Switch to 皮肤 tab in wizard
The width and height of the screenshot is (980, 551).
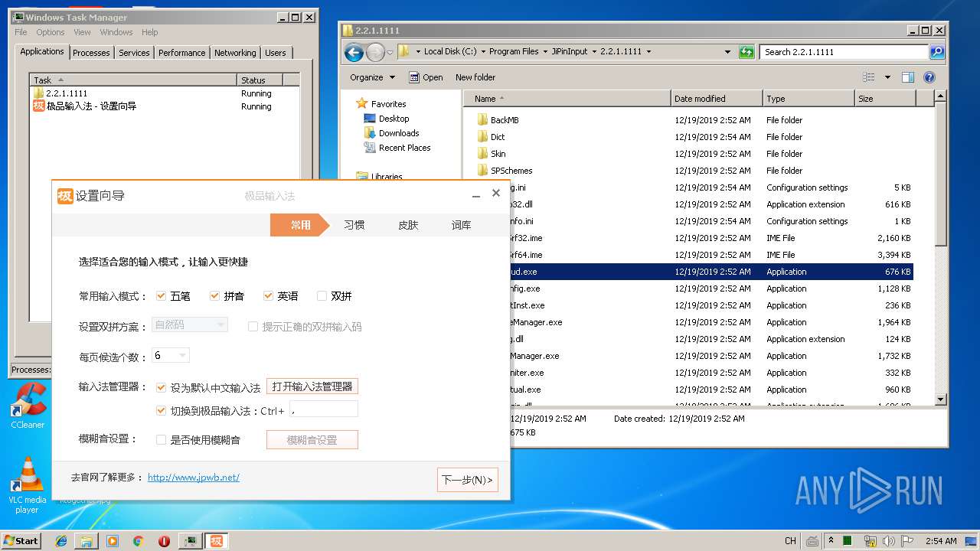pos(408,225)
